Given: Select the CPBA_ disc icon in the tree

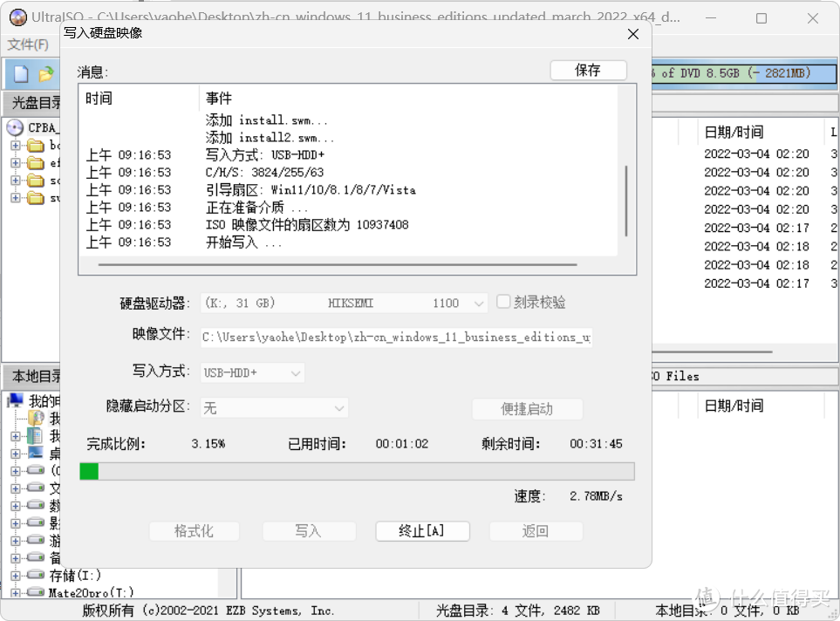Looking at the screenshot, I should [15, 126].
